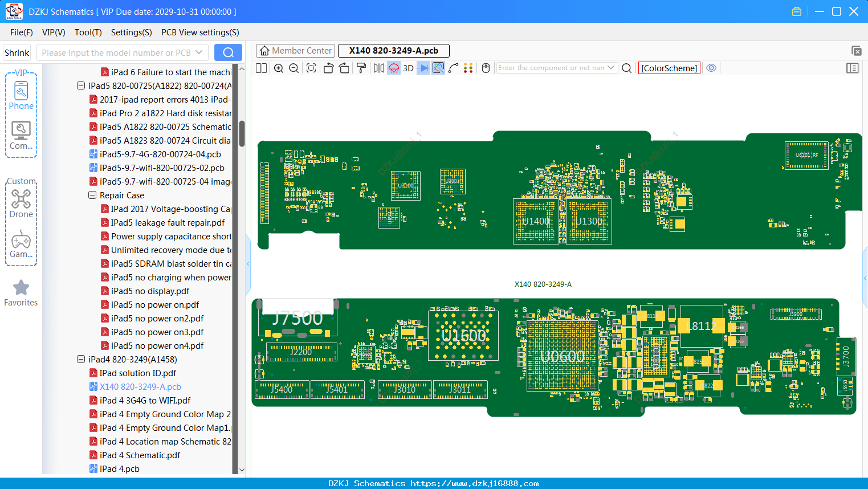This screenshot has width=868, height=489.
Task: Select the paint roller tool
Action: pyautogui.click(x=361, y=68)
